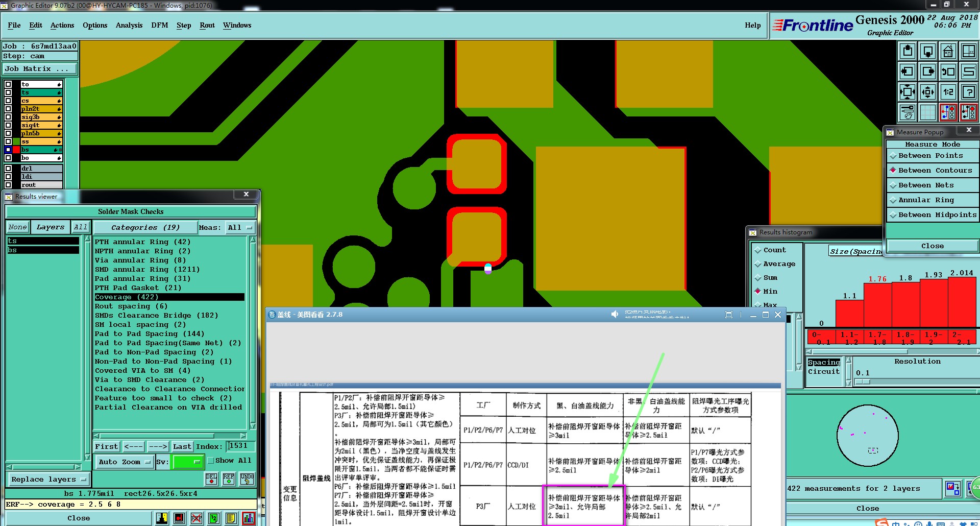
Task: Click the pan up view icon
Action: [908, 51]
